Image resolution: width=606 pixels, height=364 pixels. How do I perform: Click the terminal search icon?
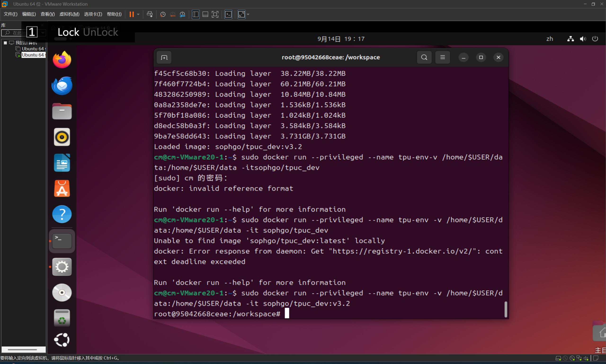(424, 57)
